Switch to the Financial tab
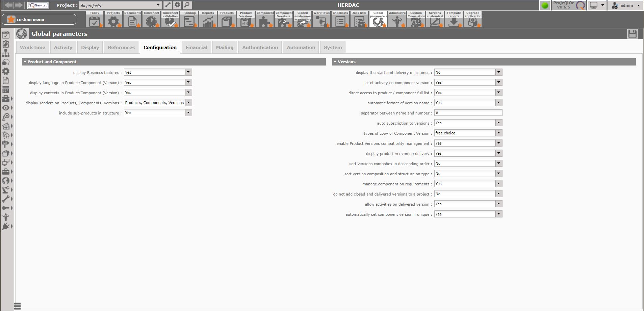Image resolution: width=644 pixels, height=311 pixels. coord(196,47)
